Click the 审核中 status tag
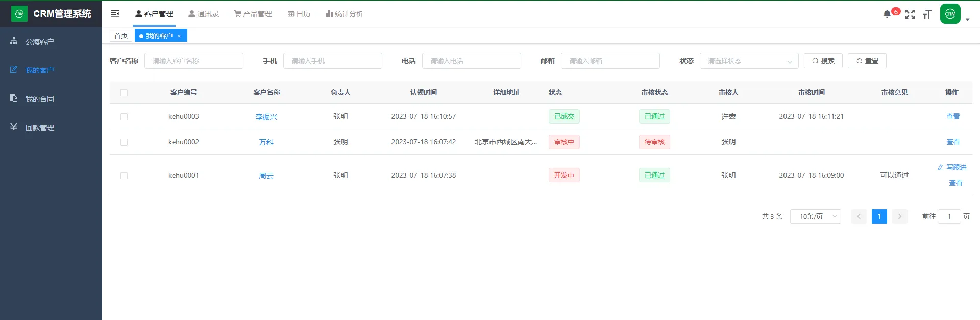 [564, 142]
